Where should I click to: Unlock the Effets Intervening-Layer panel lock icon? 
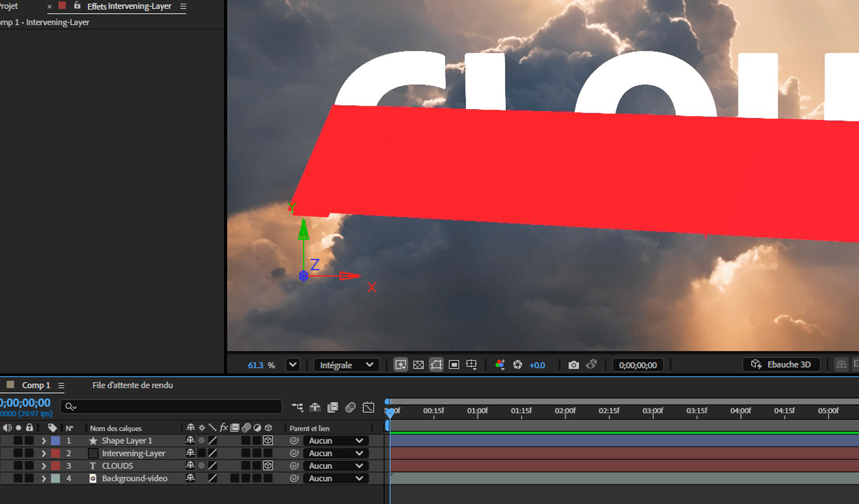point(77,6)
